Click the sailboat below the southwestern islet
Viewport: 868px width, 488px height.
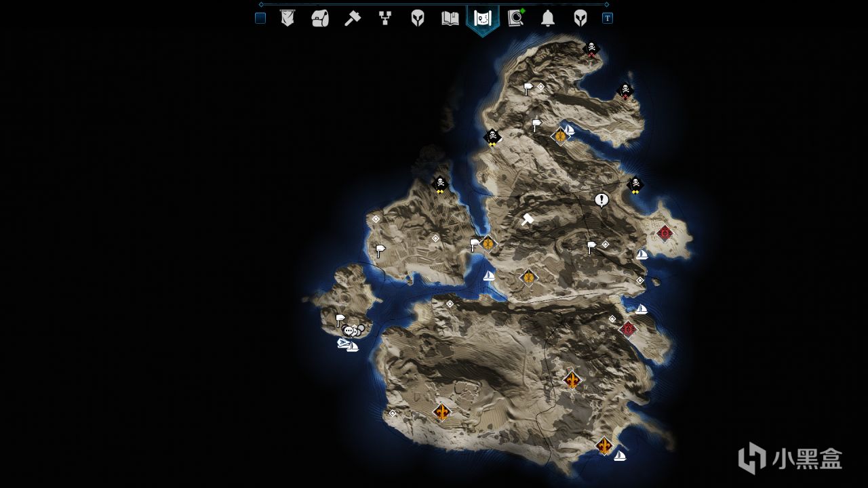[352, 347]
